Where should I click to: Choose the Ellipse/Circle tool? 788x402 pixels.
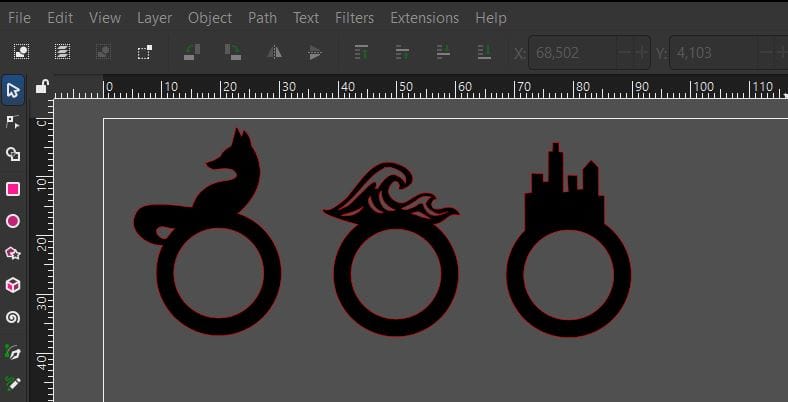point(13,221)
